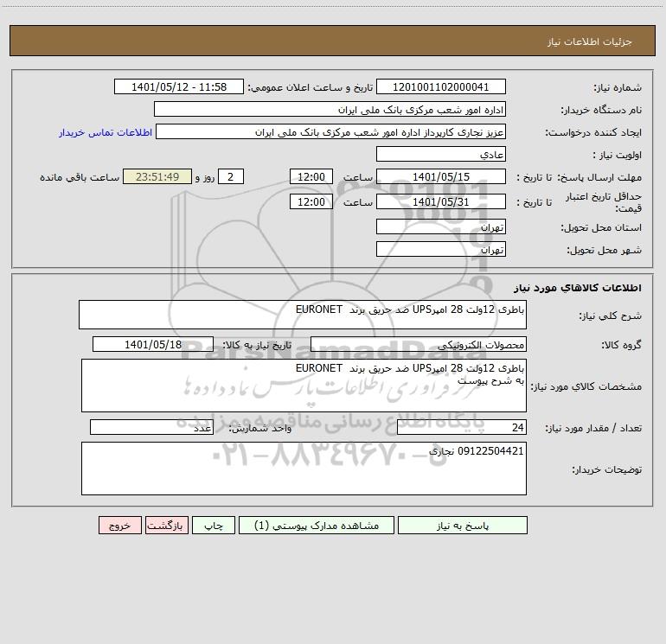Click the label توضیحات خریدار

(606, 469)
